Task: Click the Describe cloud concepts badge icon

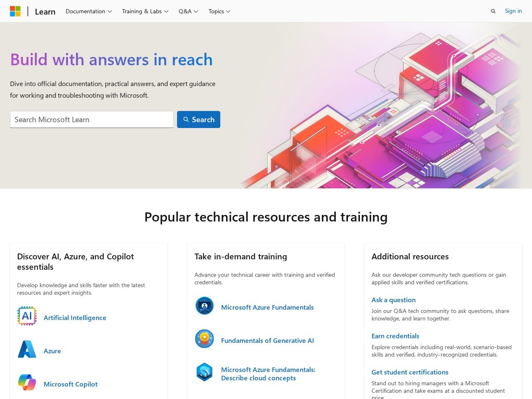Action: coord(204,372)
